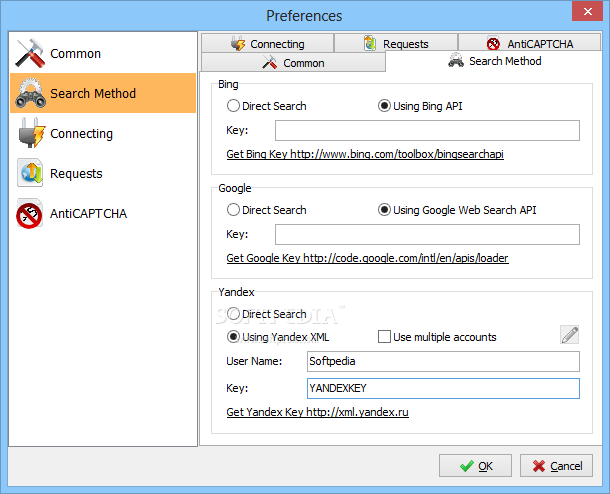Click the pencil edit accounts icon
610x494 pixels.
569,335
